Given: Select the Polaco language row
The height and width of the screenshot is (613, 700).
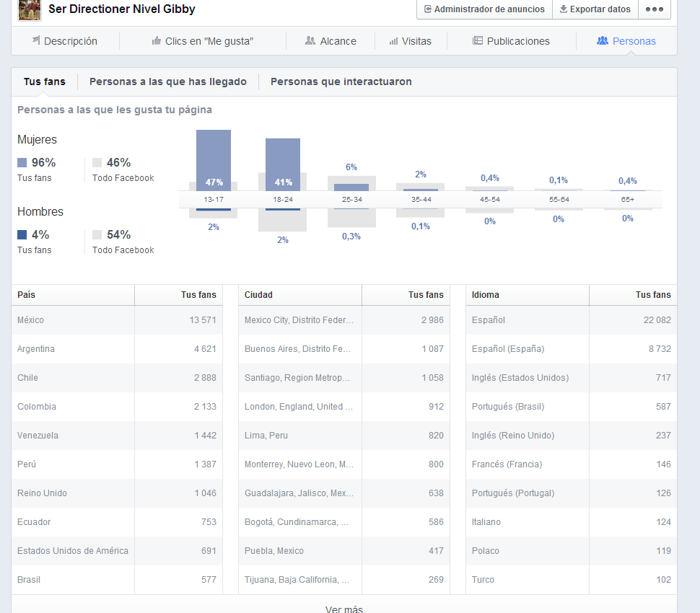Looking at the screenshot, I should coord(572,551).
